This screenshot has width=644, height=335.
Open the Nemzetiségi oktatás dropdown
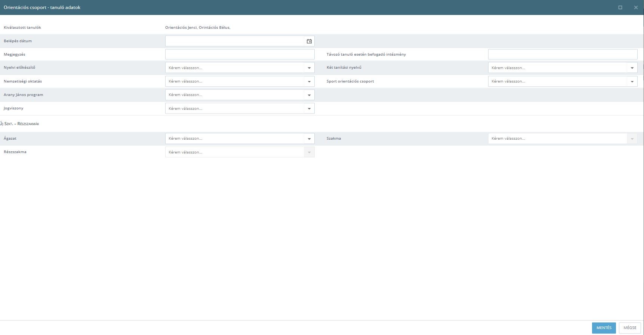point(240,81)
